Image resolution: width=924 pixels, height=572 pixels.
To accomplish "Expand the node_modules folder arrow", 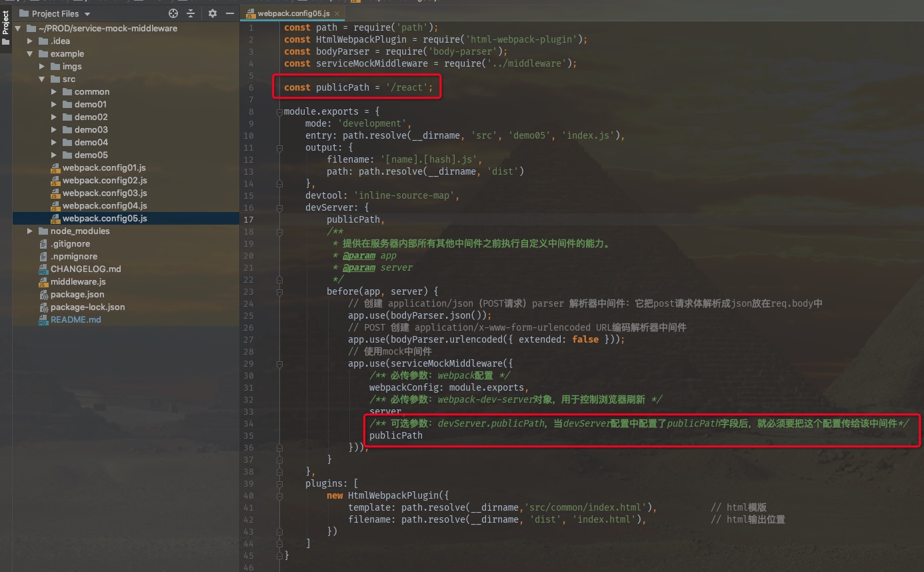I will pyautogui.click(x=30, y=231).
